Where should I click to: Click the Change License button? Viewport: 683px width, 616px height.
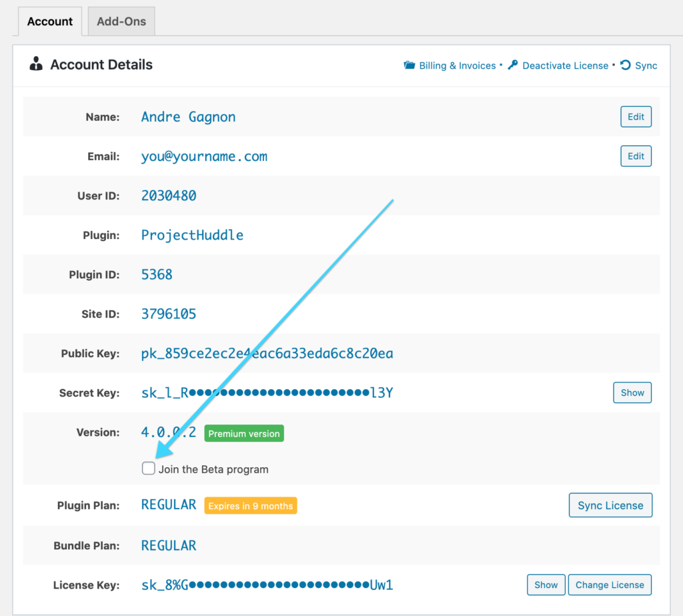[x=609, y=585]
